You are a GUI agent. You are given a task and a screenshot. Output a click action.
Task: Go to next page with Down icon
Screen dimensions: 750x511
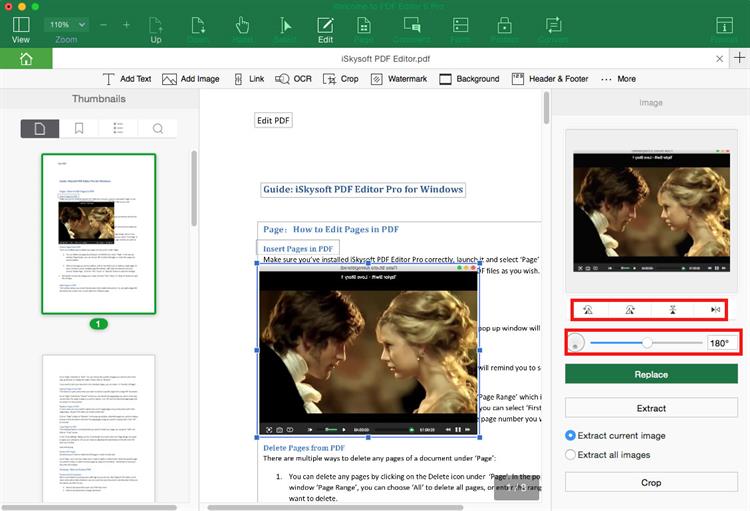(198, 25)
